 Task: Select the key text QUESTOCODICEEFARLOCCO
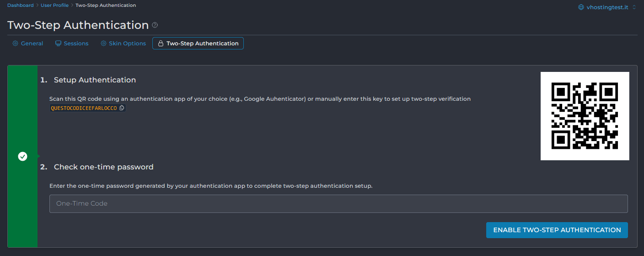click(x=84, y=108)
